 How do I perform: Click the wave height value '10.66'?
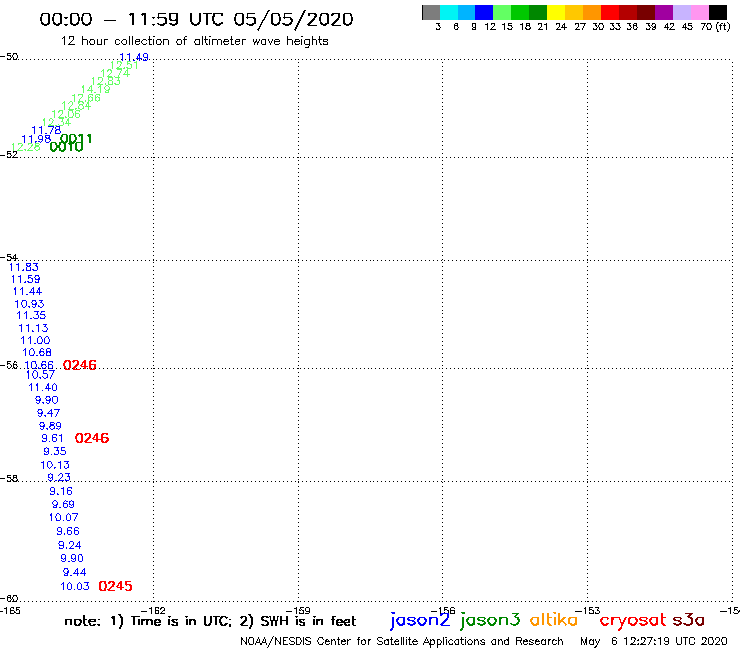(39, 365)
